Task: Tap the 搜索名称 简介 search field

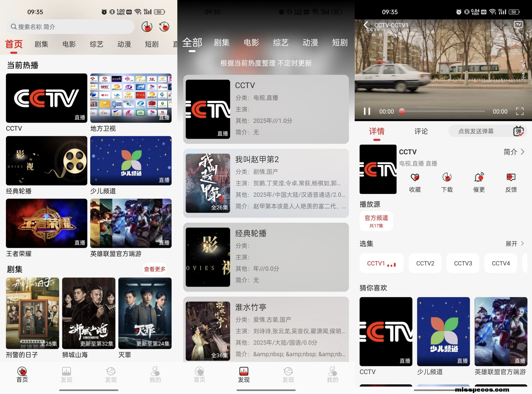Action: [70, 27]
